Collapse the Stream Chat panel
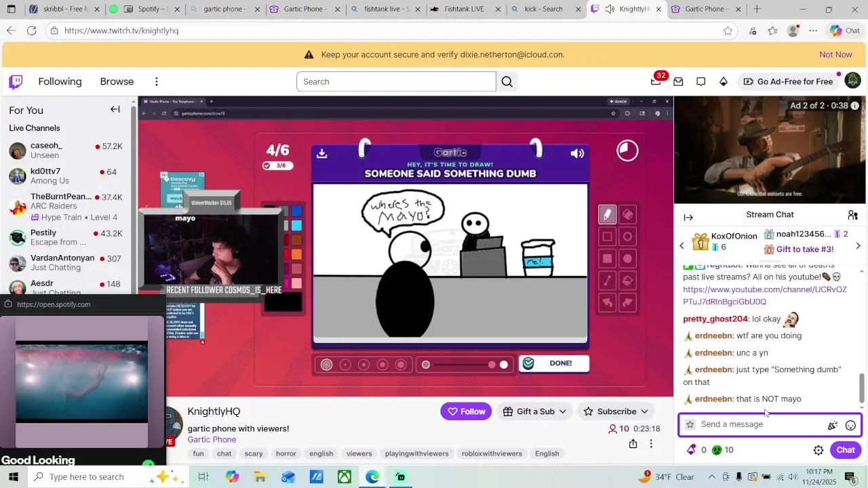Screen dimensions: 868x488 (688, 217)
